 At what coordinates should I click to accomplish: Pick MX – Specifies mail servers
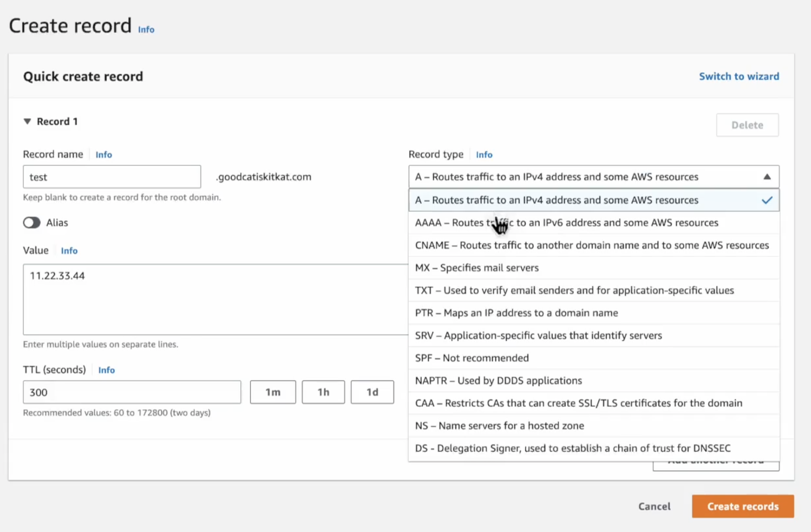point(477,268)
